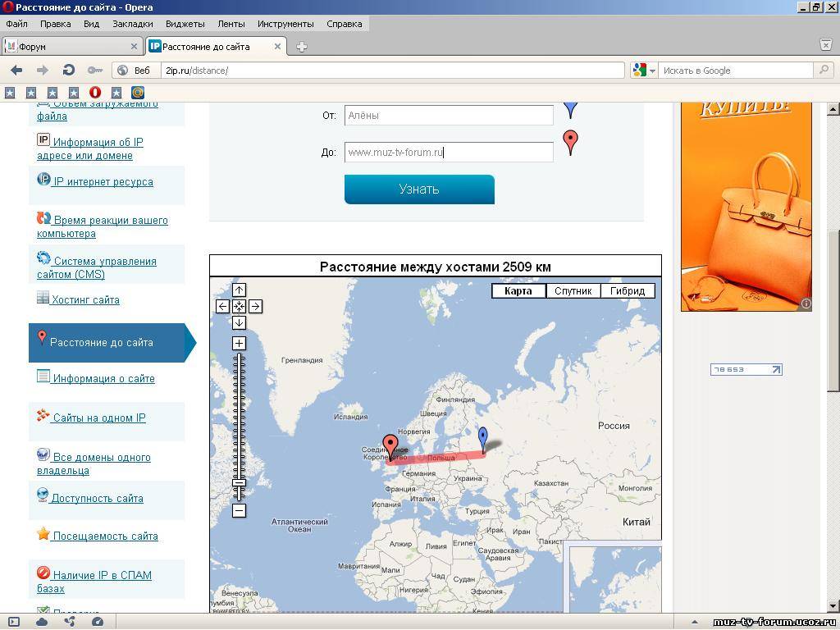Click the forward navigation arrow
Viewport: 840px width, 630px height.
(x=43, y=71)
